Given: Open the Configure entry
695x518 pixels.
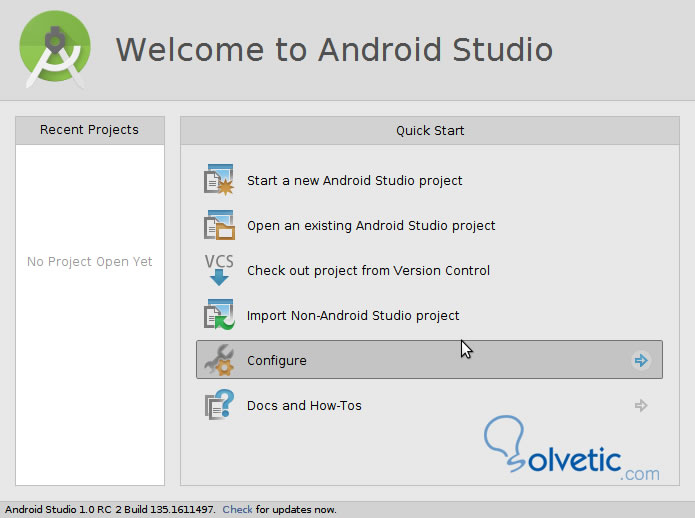Looking at the screenshot, I should pyautogui.click(x=429, y=360).
